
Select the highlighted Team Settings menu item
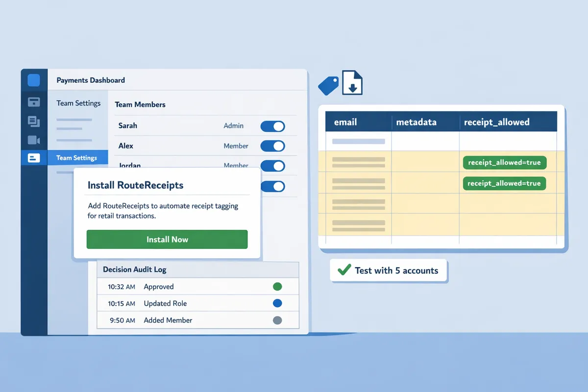[77, 158]
